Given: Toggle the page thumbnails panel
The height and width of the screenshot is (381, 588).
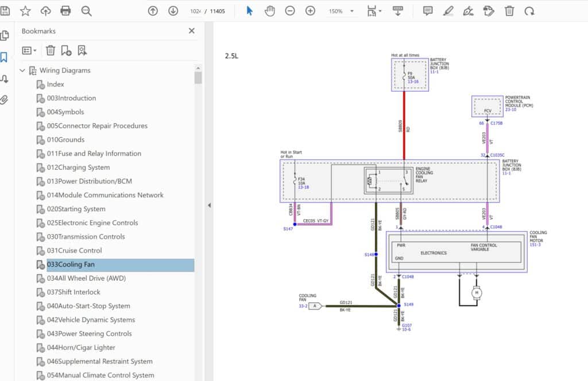Looking at the screenshot, I should click(5, 36).
